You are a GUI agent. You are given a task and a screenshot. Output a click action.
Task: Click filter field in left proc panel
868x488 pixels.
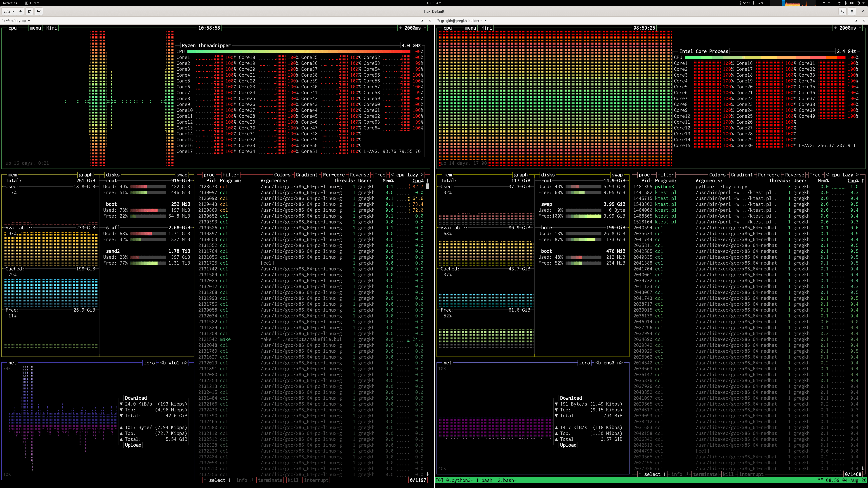point(231,175)
